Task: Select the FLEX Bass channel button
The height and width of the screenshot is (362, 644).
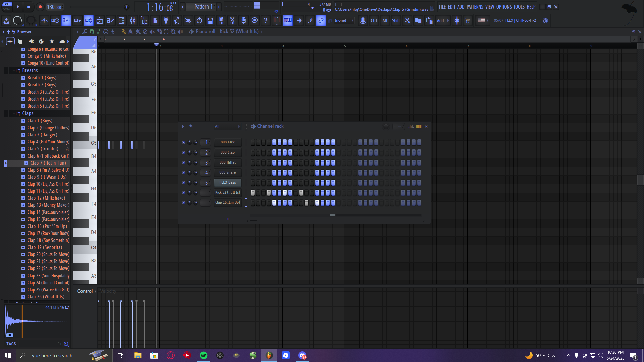Action: [227, 183]
